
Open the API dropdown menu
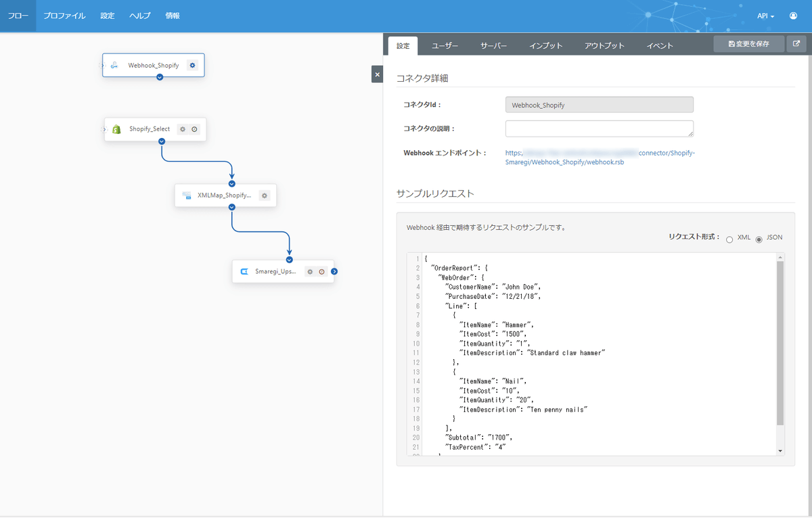click(x=766, y=16)
